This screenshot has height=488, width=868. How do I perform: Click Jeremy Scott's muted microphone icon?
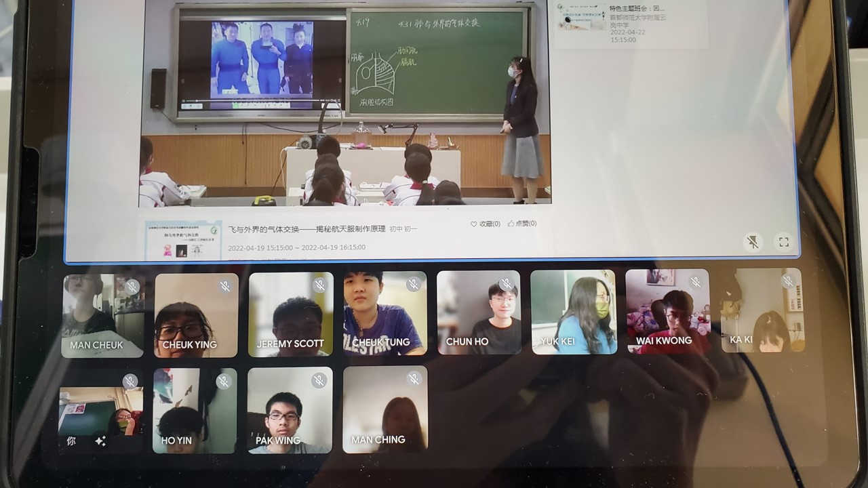click(x=319, y=285)
